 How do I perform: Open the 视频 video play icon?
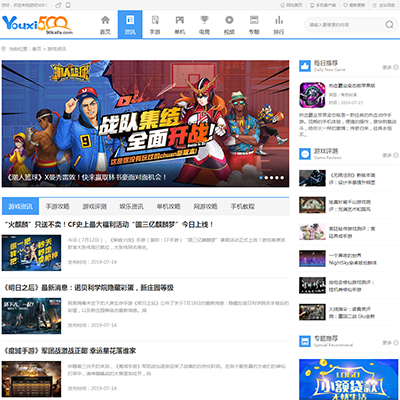point(229,20)
